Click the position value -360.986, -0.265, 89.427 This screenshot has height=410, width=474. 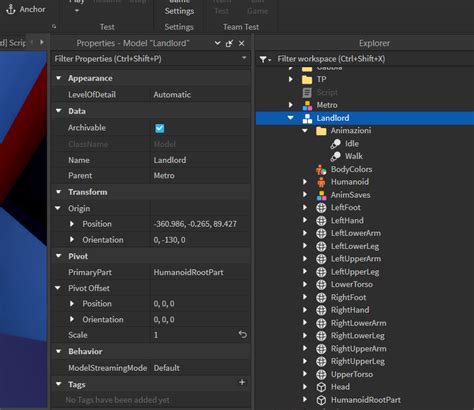[x=195, y=224]
